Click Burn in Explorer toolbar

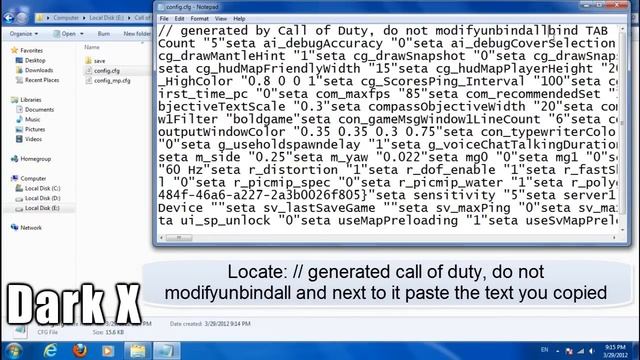tap(104, 33)
